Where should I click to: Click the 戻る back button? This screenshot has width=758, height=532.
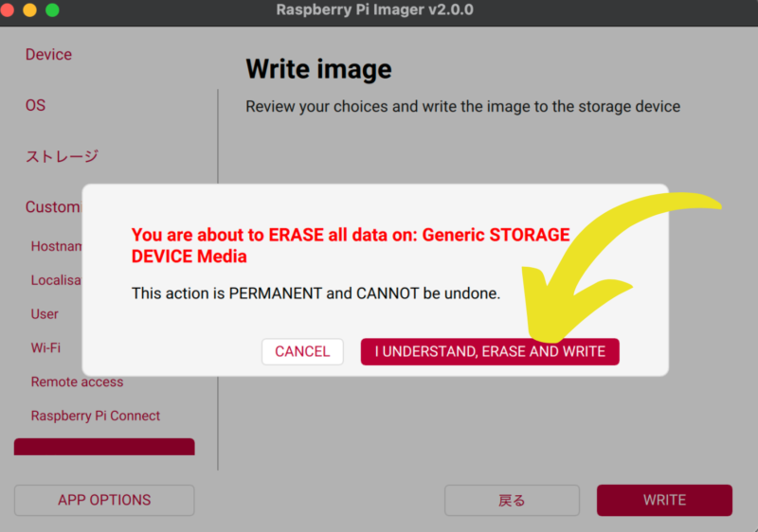tap(512, 500)
